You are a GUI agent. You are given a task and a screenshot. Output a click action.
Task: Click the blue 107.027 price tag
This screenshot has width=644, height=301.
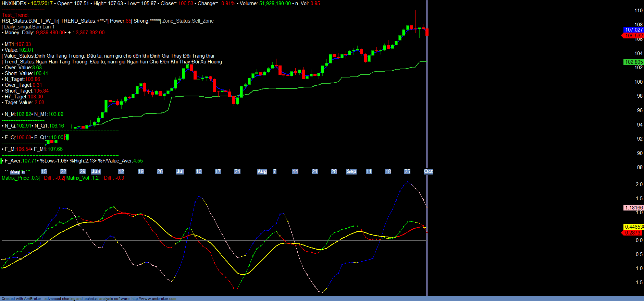[x=634, y=30]
